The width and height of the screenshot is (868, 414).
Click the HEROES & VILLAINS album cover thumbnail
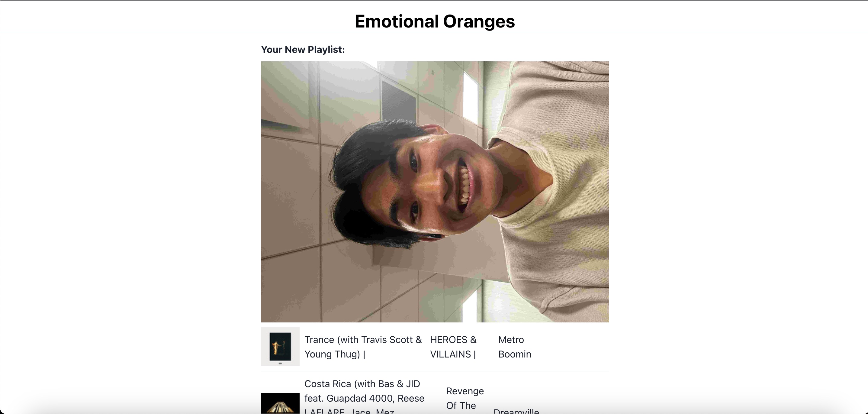coord(280,346)
